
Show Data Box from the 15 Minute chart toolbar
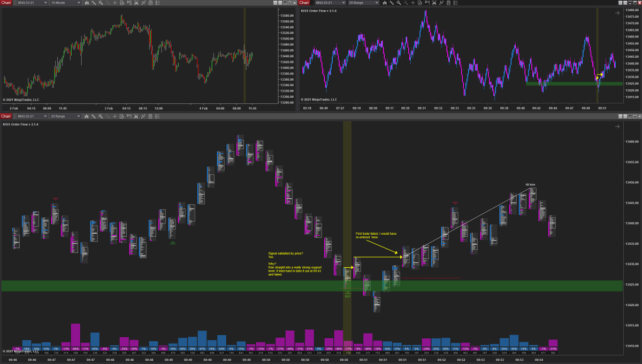122,3
